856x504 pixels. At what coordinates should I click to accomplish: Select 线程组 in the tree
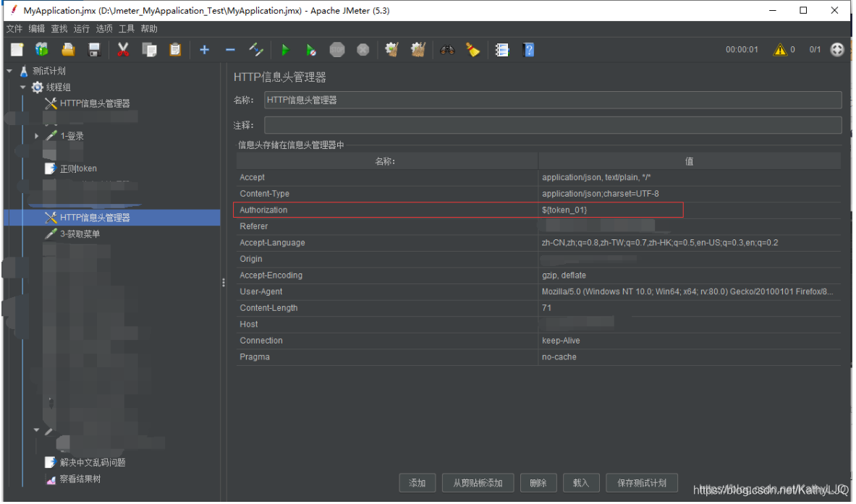(59, 87)
